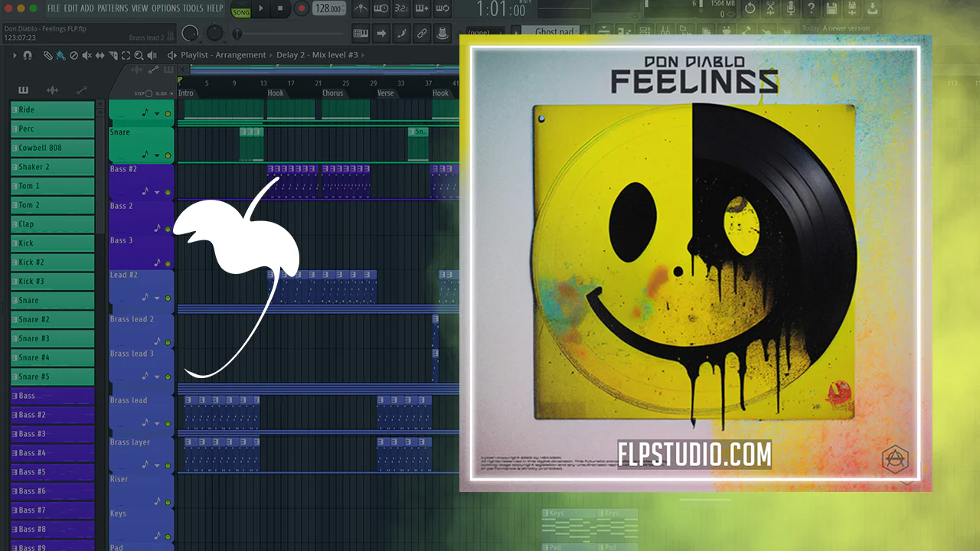Open the help question mark icon

coord(812,8)
